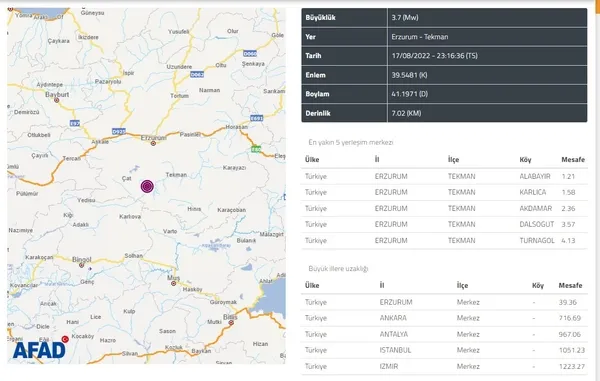
Task: Click the Tekman label on the map
Action: [x=176, y=175]
